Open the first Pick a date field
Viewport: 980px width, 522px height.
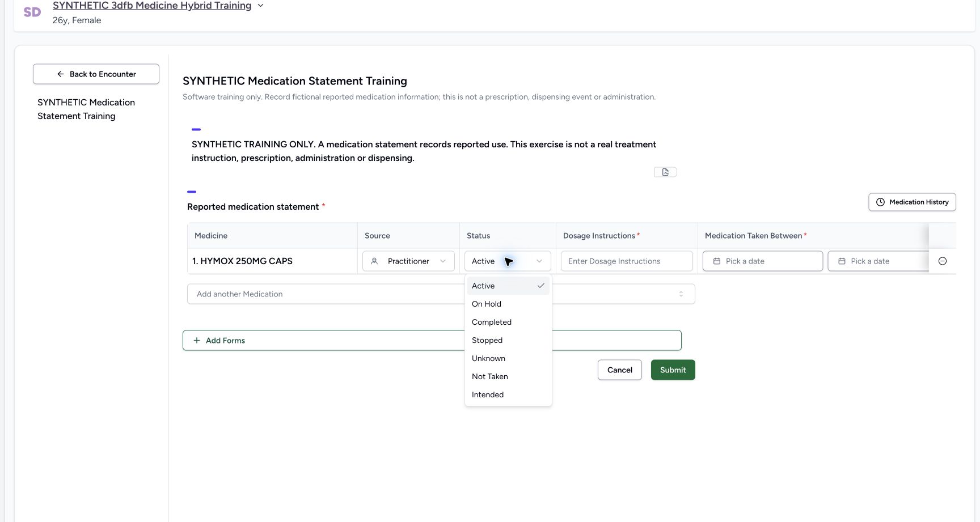coord(763,261)
